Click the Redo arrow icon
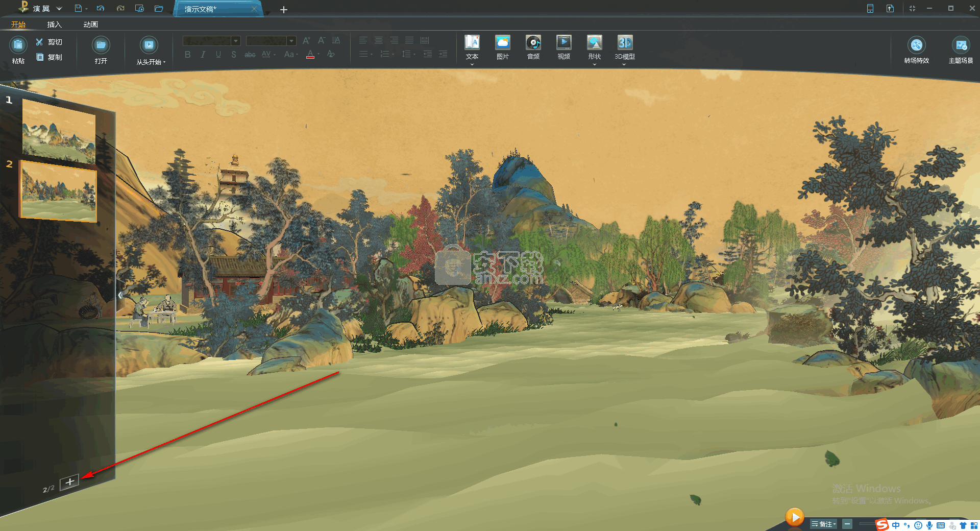Image resolution: width=980 pixels, height=531 pixels. (120, 8)
